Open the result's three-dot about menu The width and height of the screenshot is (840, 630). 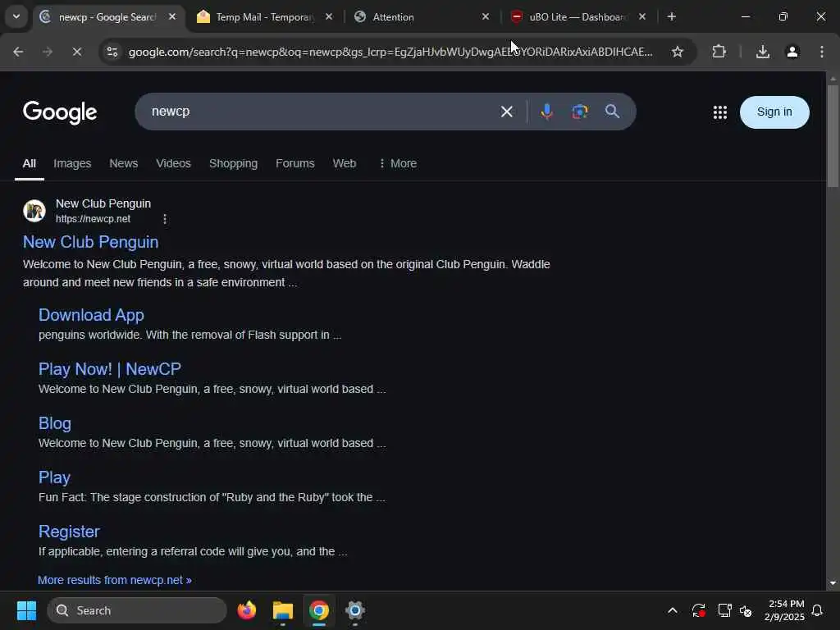(x=165, y=218)
